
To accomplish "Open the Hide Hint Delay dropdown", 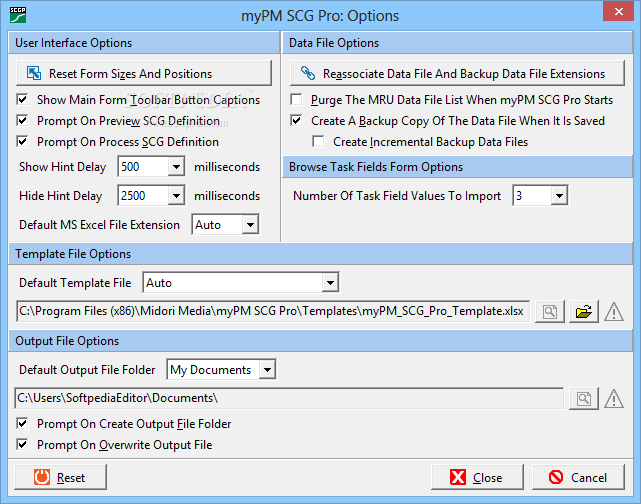I will pos(176,195).
